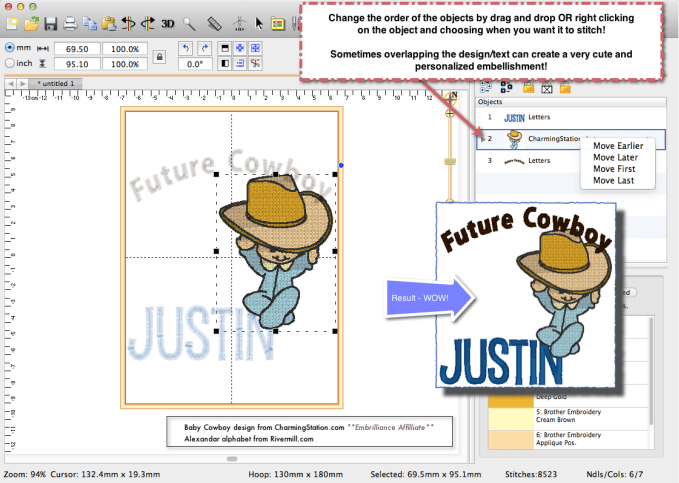The height and width of the screenshot is (483, 679).
Task: Select the mm units radio button
Action: pyautogui.click(x=10, y=48)
